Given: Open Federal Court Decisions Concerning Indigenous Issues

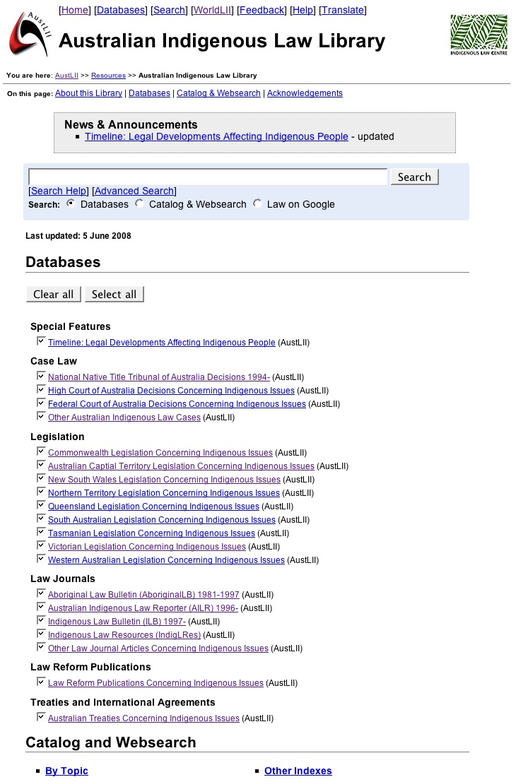Looking at the screenshot, I should pyautogui.click(x=176, y=404).
